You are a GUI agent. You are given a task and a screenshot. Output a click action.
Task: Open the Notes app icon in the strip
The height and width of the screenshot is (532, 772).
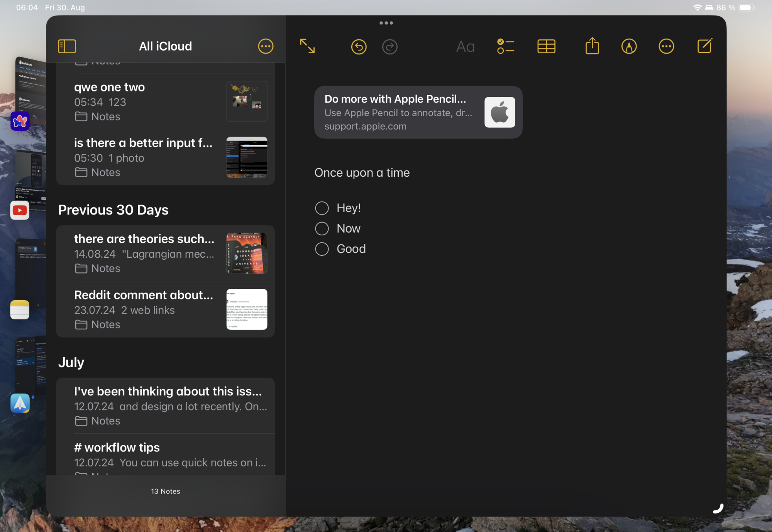click(20, 310)
